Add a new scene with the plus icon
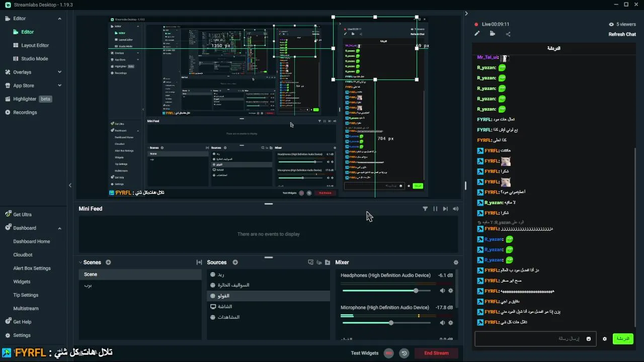The height and width of the screenshot is (362, 644). (x=108, y=262)
